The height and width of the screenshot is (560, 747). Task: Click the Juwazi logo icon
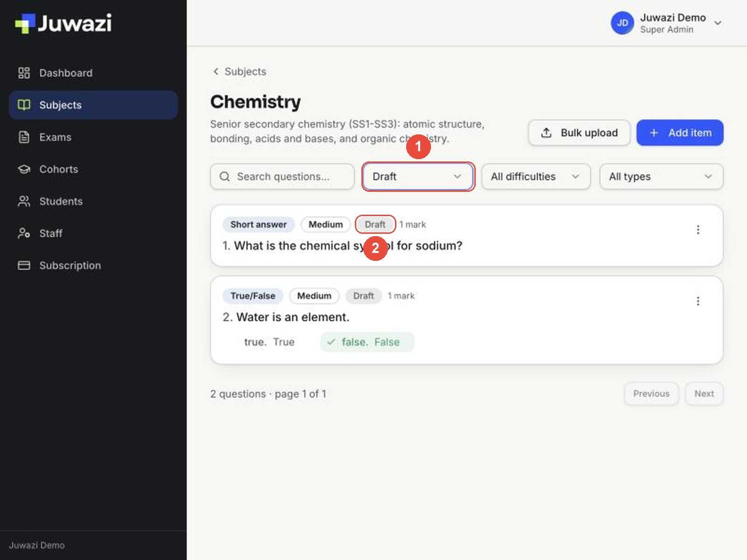pos(25,23)
